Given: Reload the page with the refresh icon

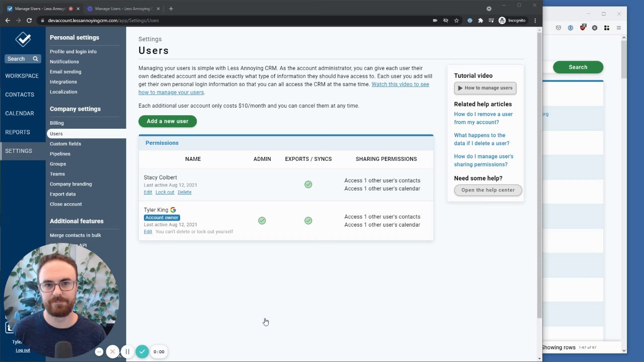Looking at the screenshot, I should click(29, 21).
